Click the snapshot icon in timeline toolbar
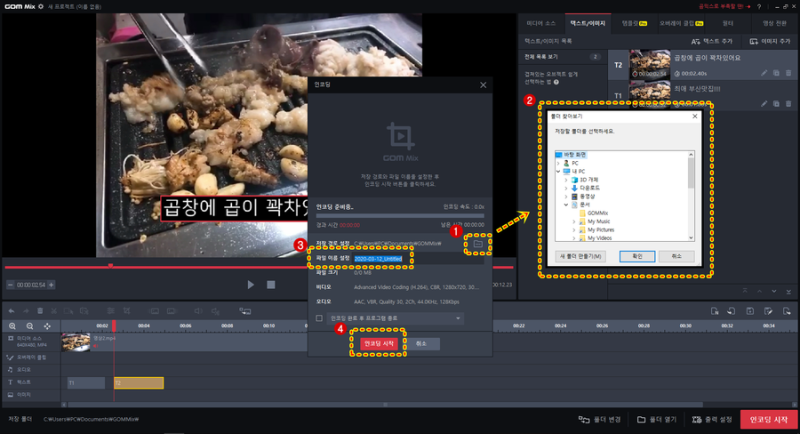 pos(245,311)
